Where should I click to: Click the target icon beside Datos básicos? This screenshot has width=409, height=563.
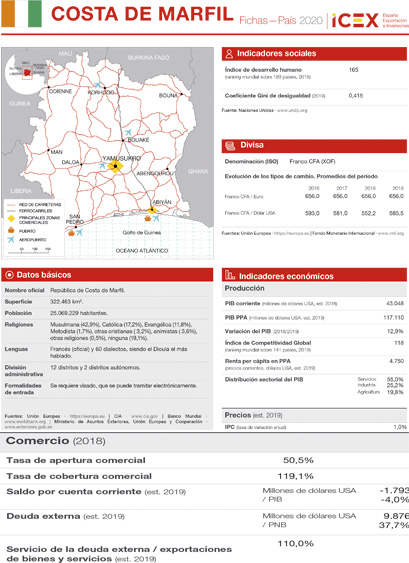coord(10,275)
